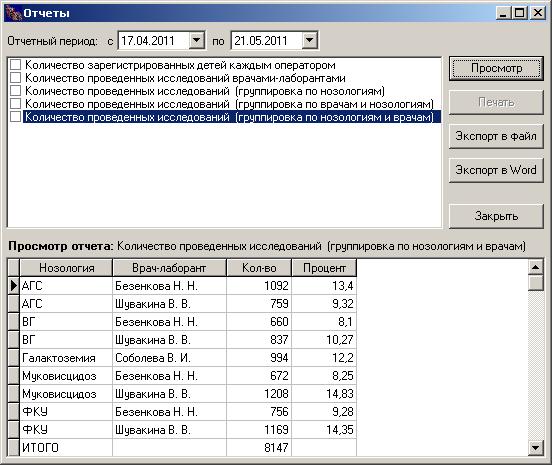Click the Нозология column header
Image resolution: width=552 pixels, height=465 pixels.
67,268
